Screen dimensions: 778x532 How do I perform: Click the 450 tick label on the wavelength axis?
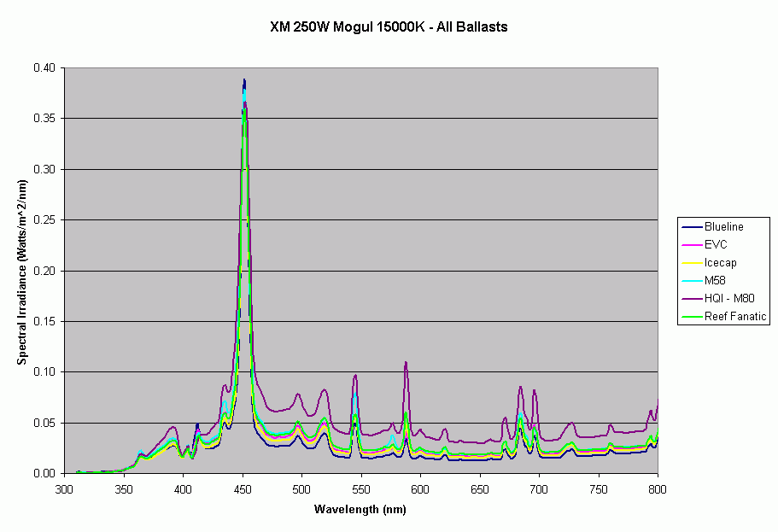tap(243, 489)
